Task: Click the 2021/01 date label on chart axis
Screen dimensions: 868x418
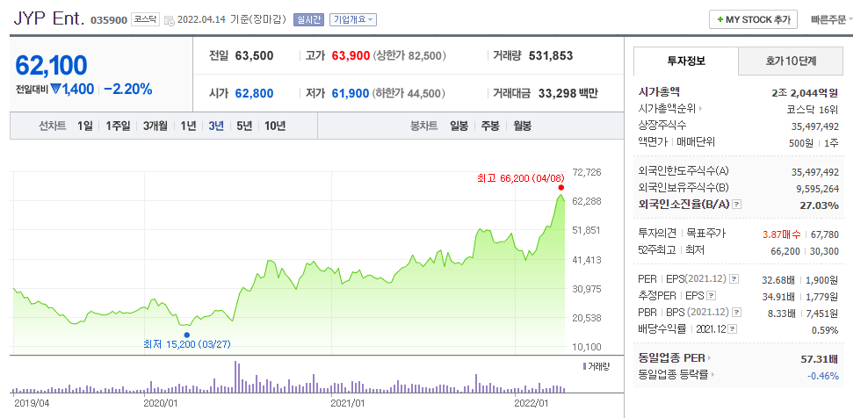Action: (347, 402)
